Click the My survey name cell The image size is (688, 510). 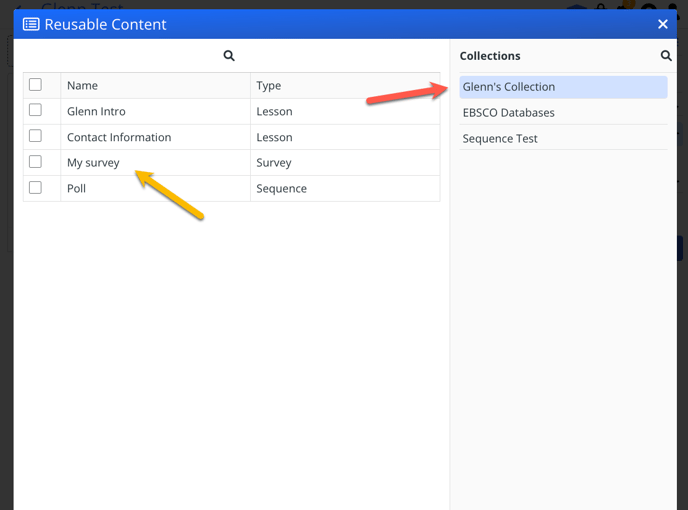(155, 163)
